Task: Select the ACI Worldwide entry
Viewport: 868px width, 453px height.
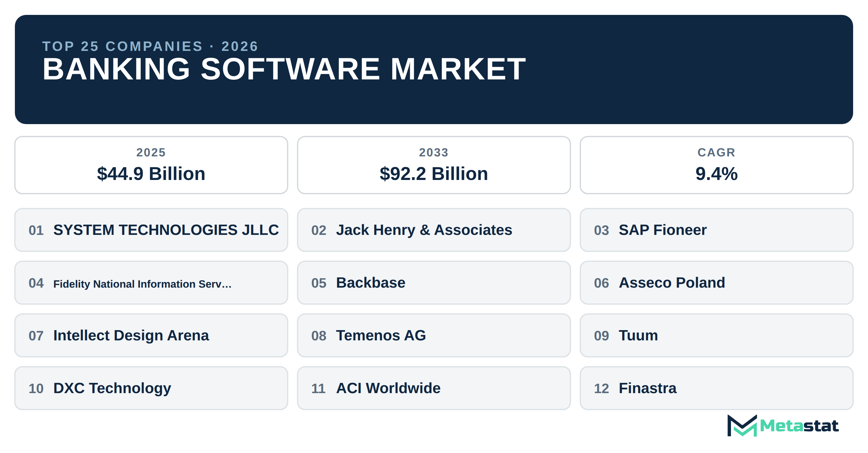Action: (434, 388)
